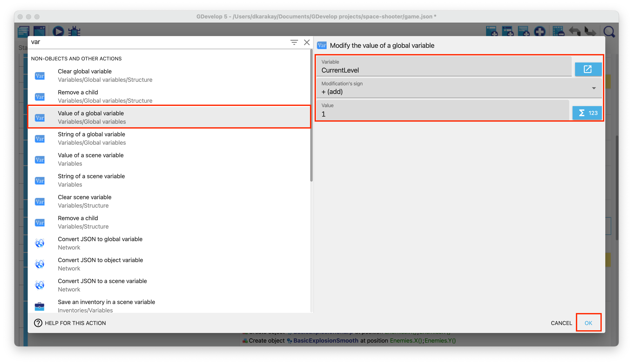Open HELP FOR THIS ACTION link
633x364 pixels.
70,323
